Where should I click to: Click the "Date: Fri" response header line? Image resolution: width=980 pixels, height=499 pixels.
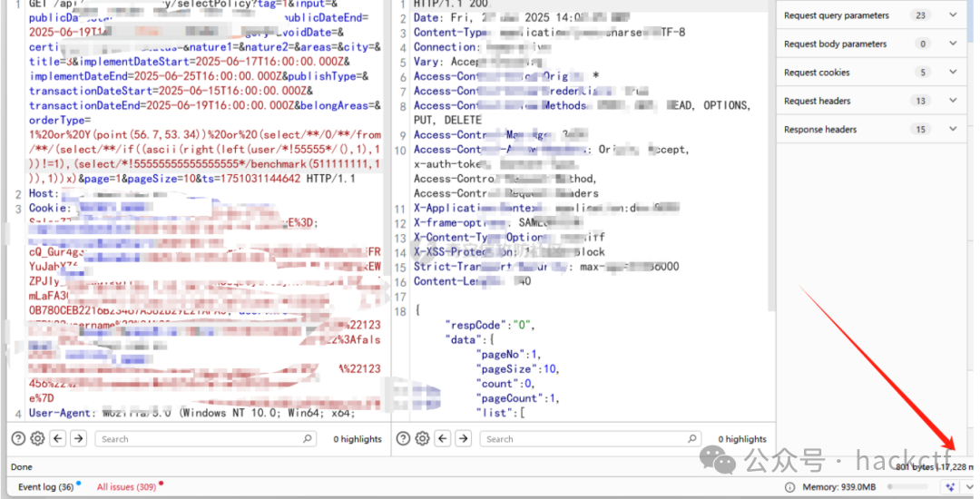point(521,17)
